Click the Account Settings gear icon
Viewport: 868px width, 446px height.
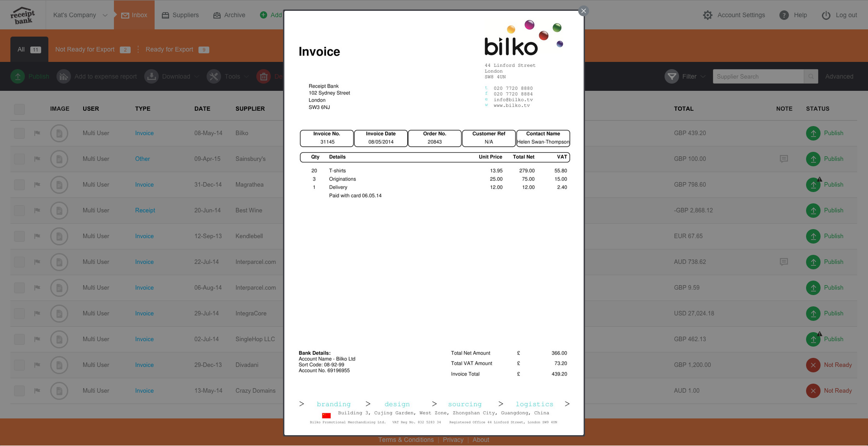point(708,15)
